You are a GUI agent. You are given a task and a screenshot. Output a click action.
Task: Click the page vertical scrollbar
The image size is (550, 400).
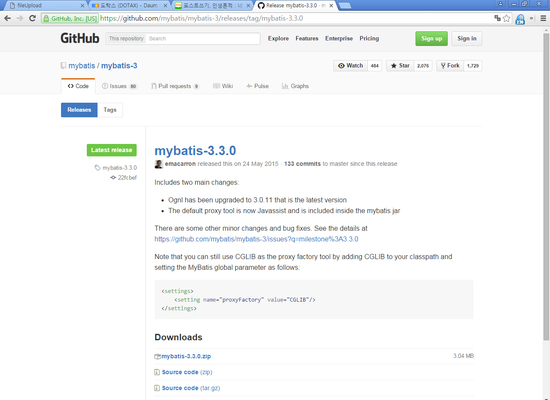(x=546, y=186)
